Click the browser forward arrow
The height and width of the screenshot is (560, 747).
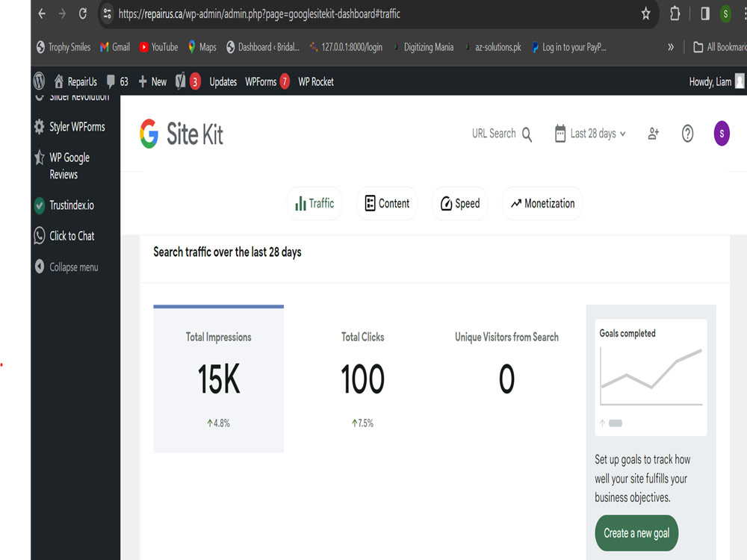pos(62,13)
